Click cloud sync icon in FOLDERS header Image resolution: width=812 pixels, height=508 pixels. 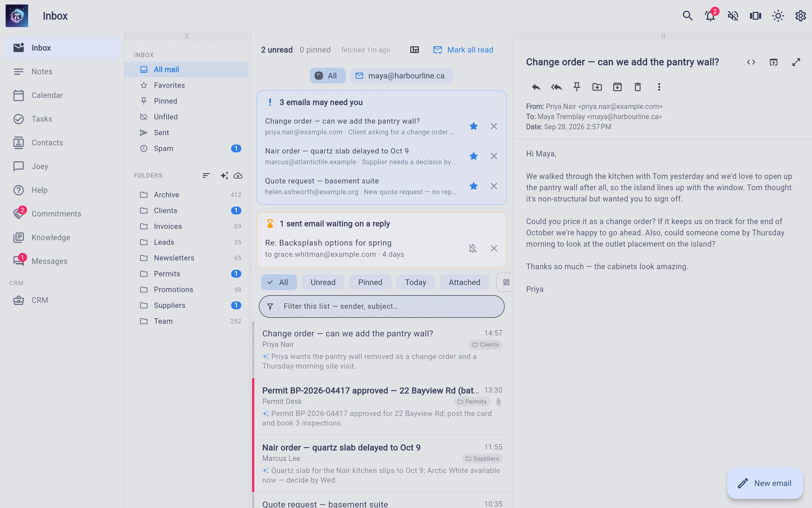pos(238,176)
